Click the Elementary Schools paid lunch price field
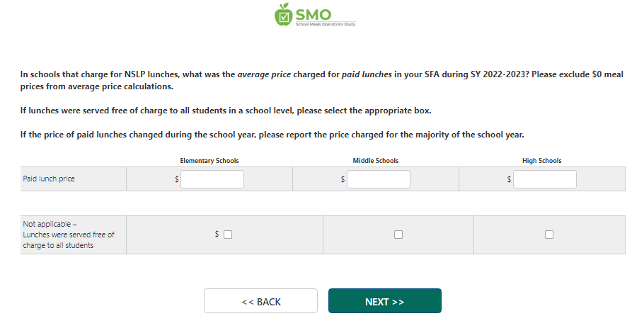This screenshot has width=644, height=333. click(x=212, y=179)
